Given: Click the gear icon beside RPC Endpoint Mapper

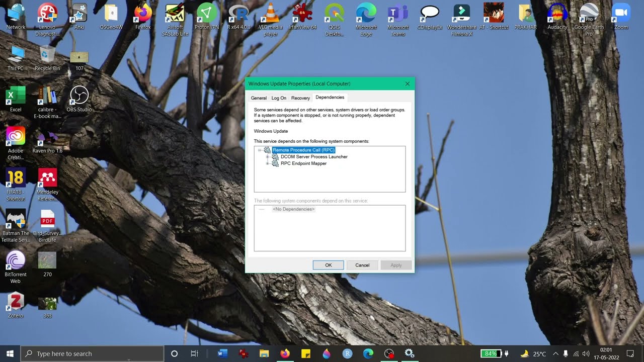Looking at the screenshot, I should (275, 163).
